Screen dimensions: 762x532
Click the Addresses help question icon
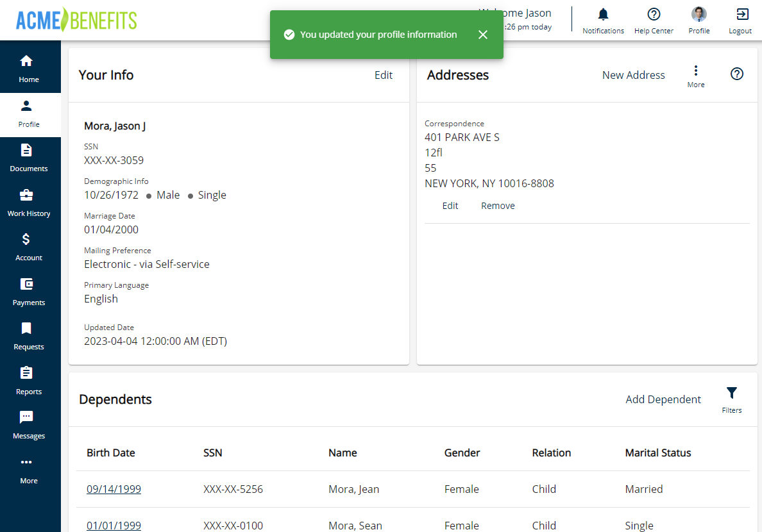[737, 74]
